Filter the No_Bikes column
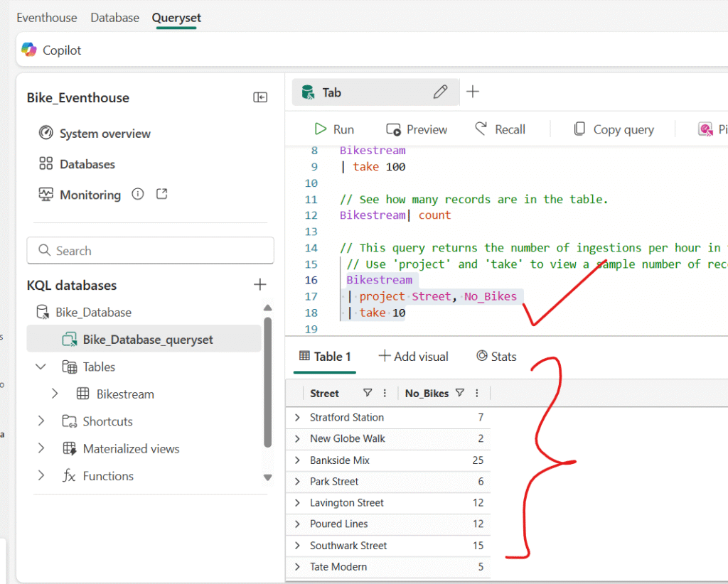The width and height of the screenshot is (728, 584). (460, 394)
